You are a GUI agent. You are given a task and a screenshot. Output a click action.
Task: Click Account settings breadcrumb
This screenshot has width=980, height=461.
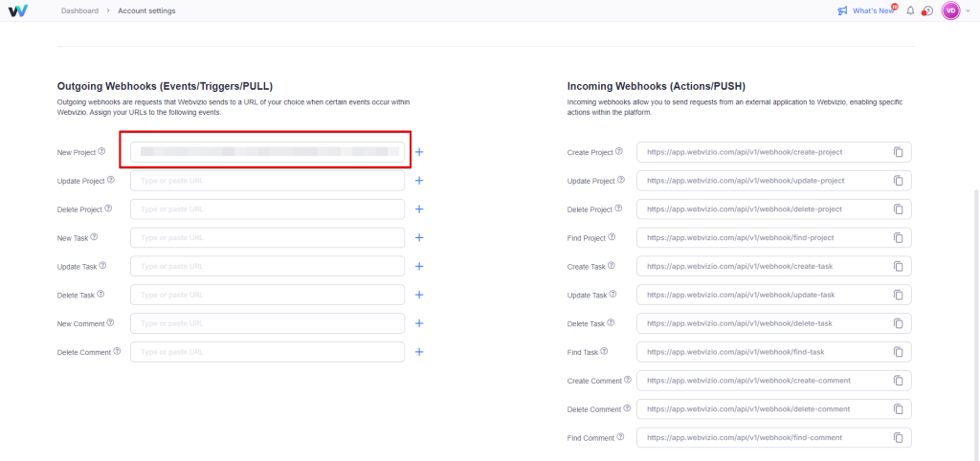pos(146,11)
